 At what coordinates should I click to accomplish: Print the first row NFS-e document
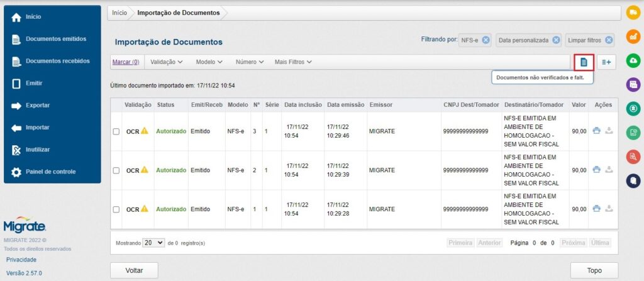click(596, 131)
